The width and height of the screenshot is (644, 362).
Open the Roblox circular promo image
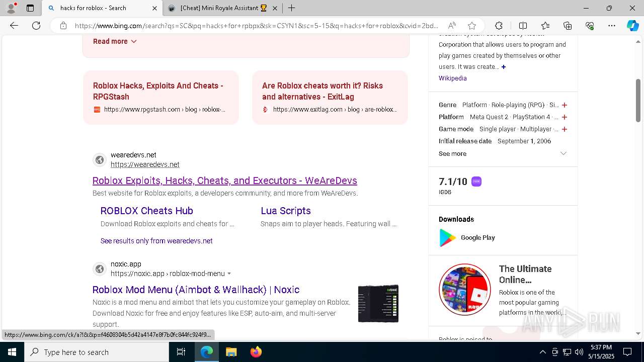point(465,290)
